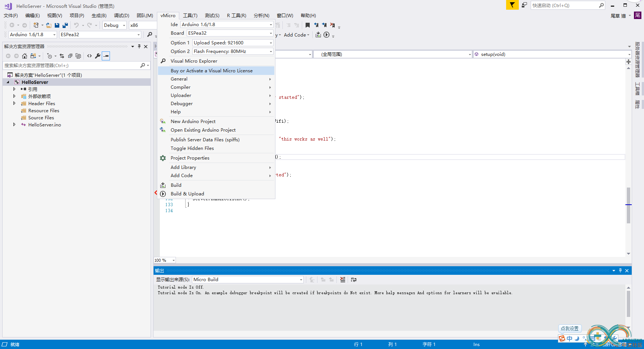Open the Visual Micro Explorer menu item
The image size is (644, 349).
coord(216,61)
